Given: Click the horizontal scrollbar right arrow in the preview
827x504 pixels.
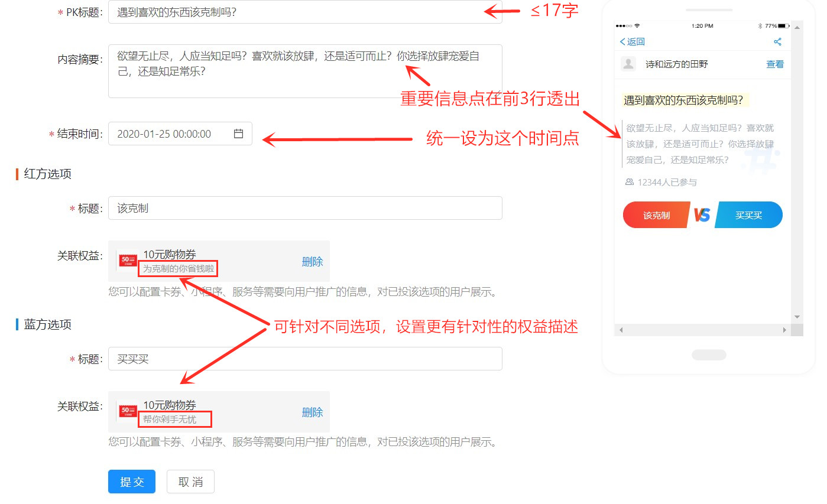Looking at the screenshot, I should pyautogui.click(x=784, y=330).
